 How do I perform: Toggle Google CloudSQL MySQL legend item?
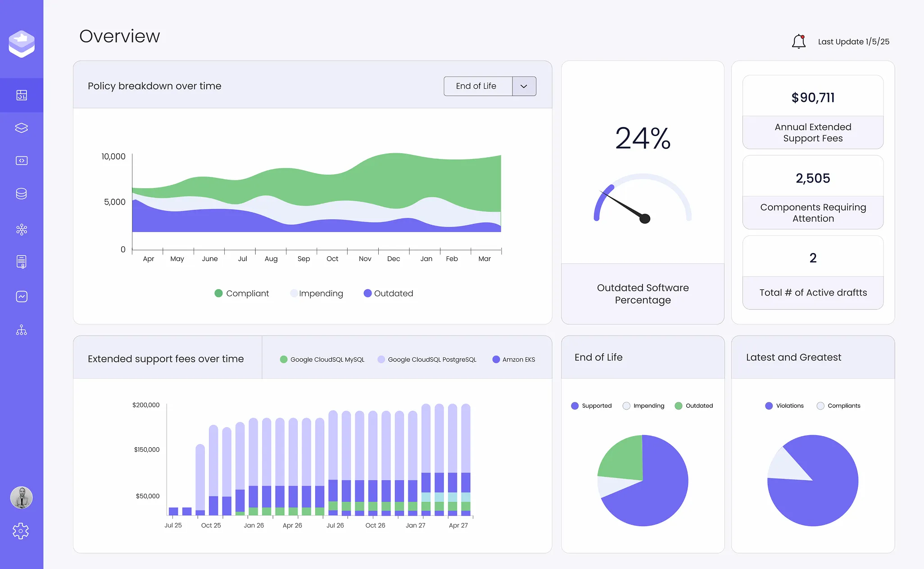[322, 360]
